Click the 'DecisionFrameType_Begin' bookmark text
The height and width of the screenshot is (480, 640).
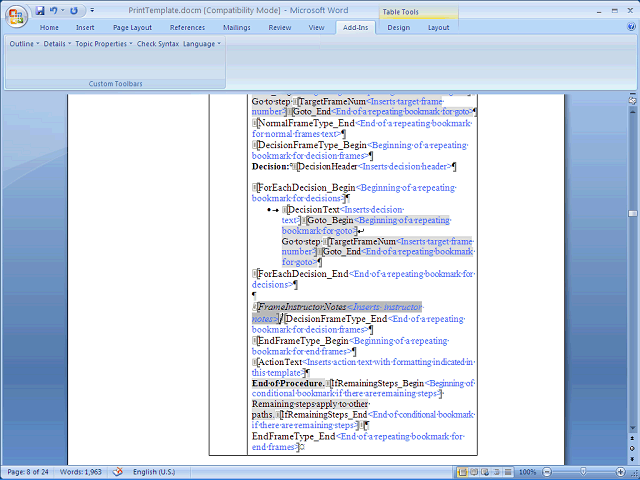[312, 145]
